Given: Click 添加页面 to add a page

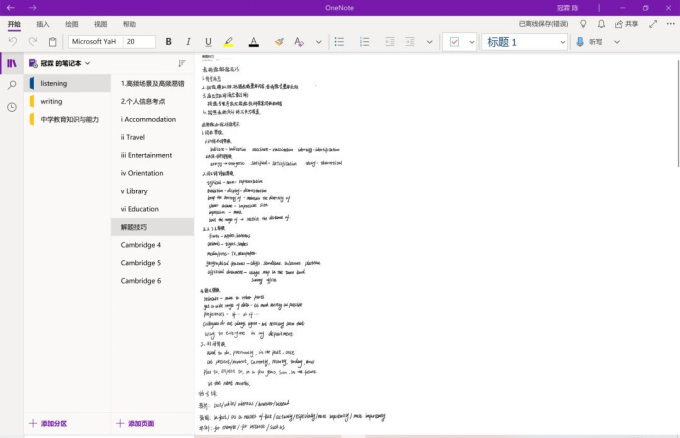Looking at the screenshot, I should (x=135, y=424).
